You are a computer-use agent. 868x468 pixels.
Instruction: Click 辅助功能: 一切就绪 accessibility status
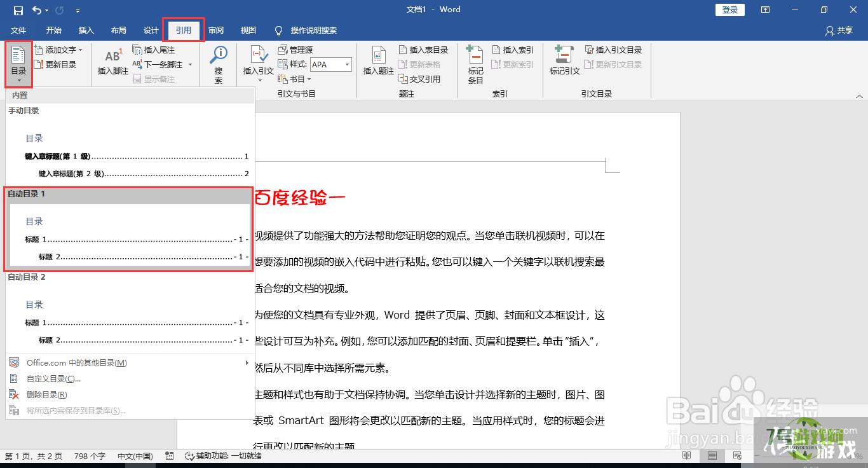tap(223, 456)
